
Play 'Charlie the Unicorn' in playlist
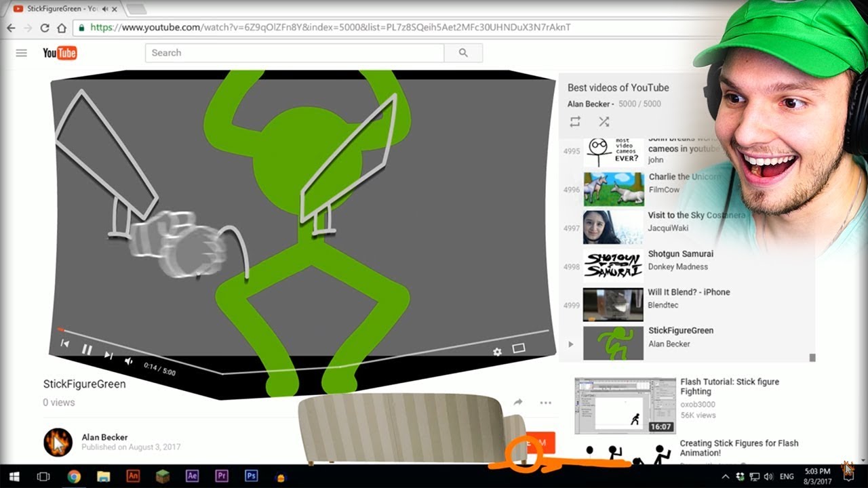coord(685,183)
